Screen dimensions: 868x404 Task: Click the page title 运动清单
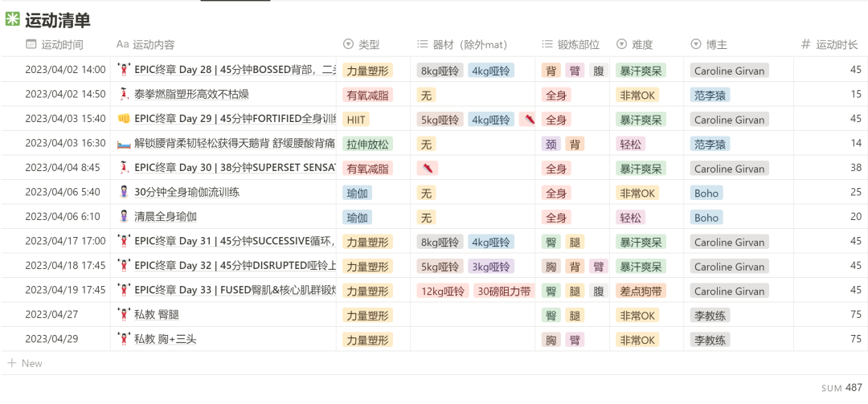(x=58, y=20)
